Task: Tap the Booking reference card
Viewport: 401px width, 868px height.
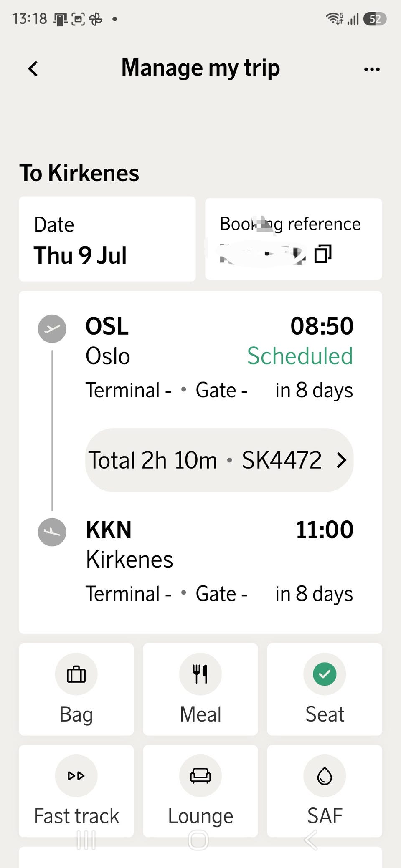Action: 294,239
